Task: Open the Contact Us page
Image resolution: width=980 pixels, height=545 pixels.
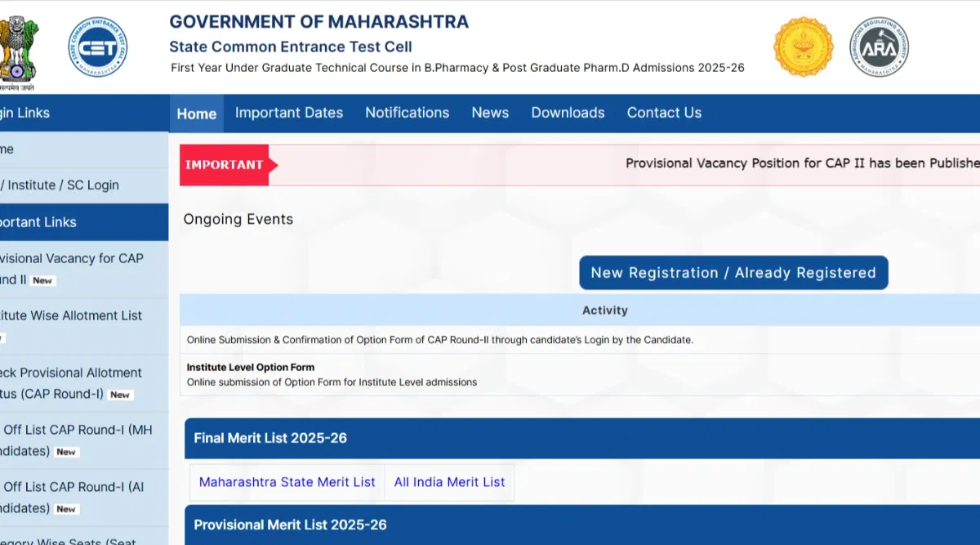Action: (x=664, y=113)
